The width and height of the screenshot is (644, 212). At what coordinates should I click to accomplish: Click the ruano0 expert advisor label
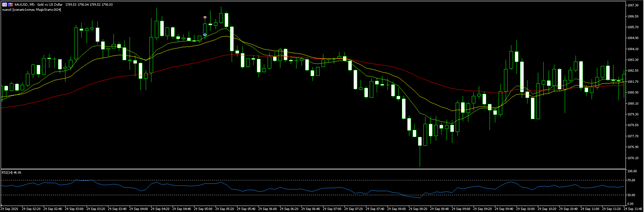pos(32,9)
